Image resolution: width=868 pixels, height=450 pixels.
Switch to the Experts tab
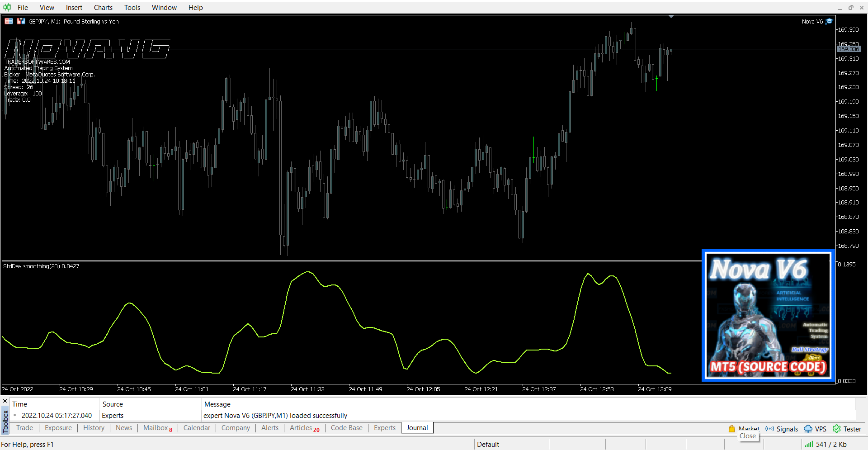pyautogui.click(x=384, y=428)
